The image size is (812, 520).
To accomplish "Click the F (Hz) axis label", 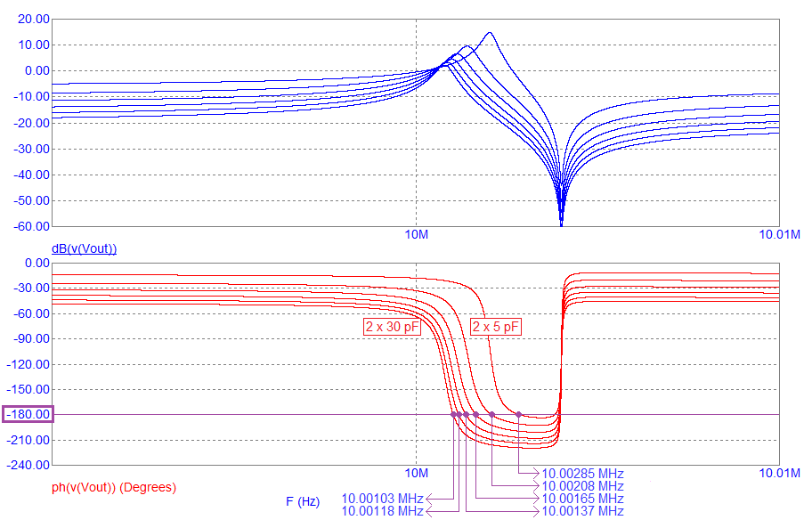I will [x=302, y=501].
